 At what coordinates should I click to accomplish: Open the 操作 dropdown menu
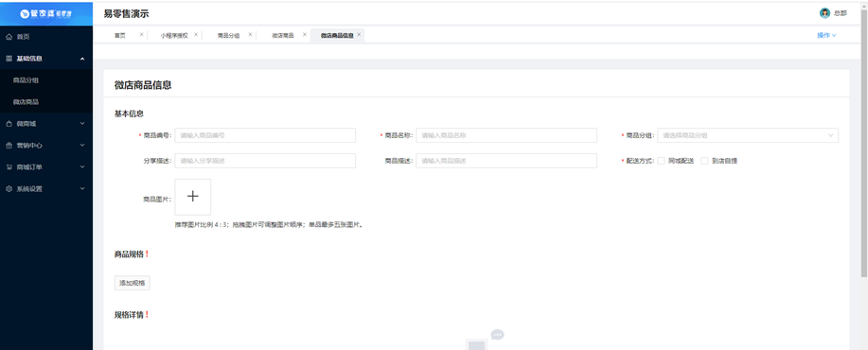[826, 35]
